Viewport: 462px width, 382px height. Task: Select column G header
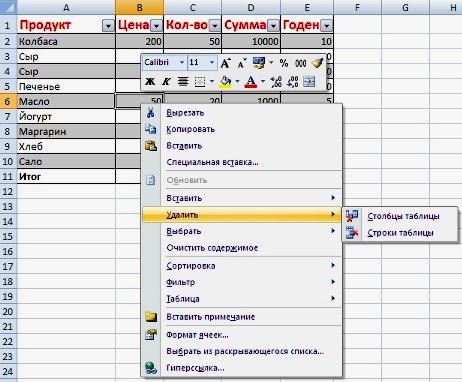click(405, 7)
